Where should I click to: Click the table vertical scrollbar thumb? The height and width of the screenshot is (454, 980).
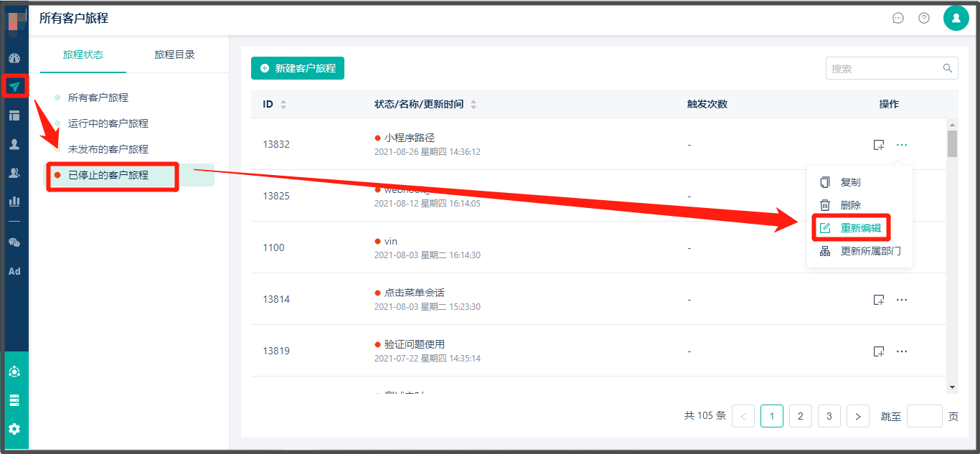(953, 143)
